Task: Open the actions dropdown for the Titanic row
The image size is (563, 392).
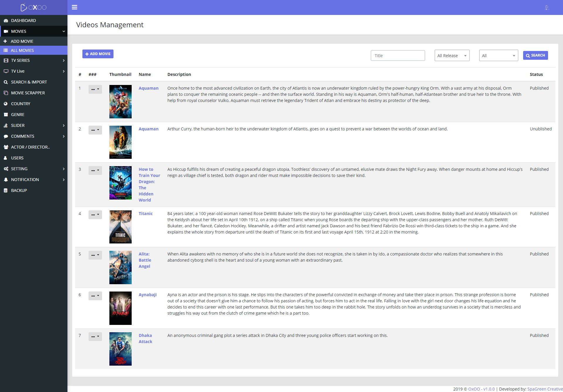Action: (95, 214)
